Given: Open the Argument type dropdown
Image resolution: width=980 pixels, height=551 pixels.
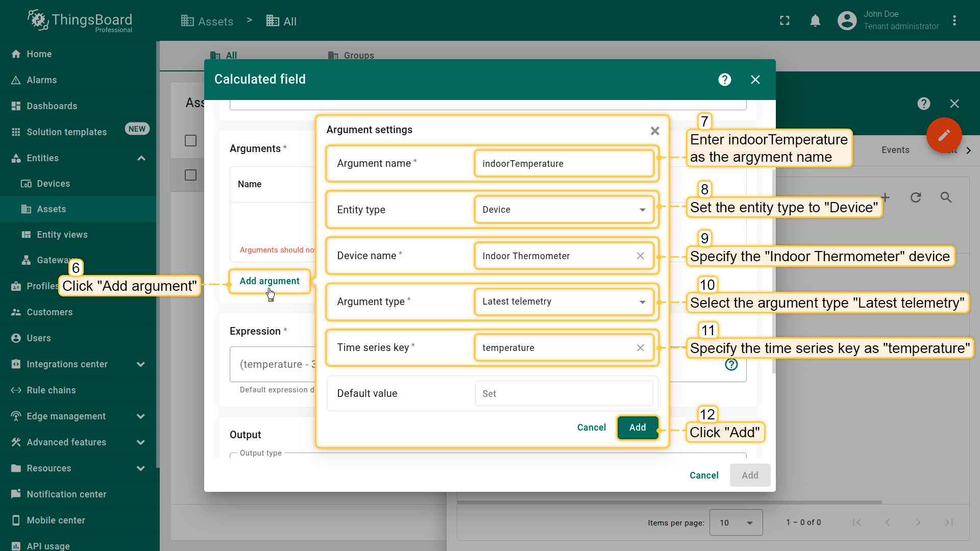Looking at the screenshot, I should (x=563, y=302).
